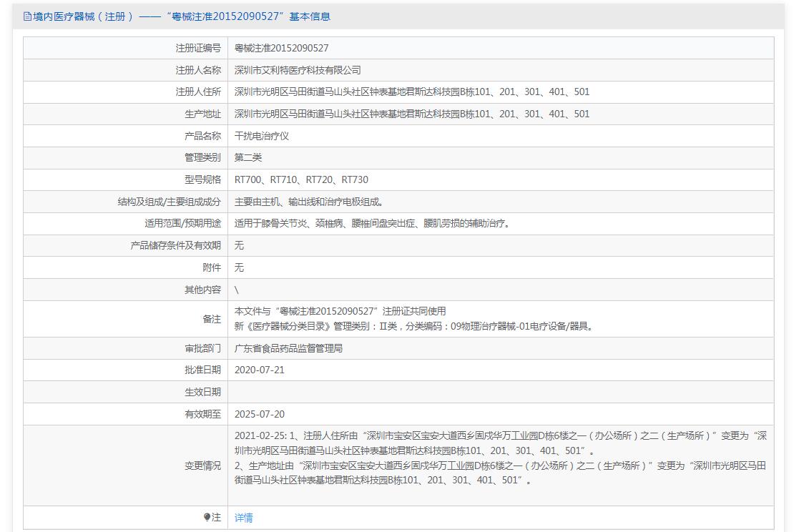Click the 注册人住所 label
Viewport: 809px width, 532px height.
point(198,92)
